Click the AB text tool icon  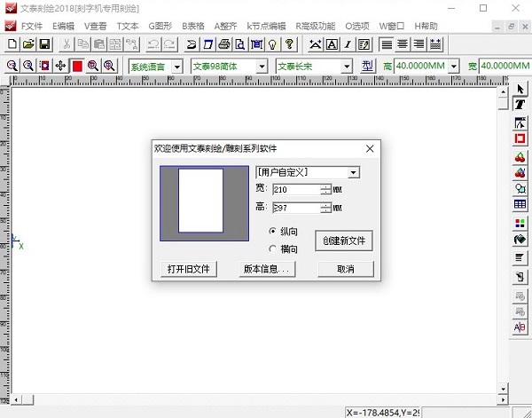520,327
